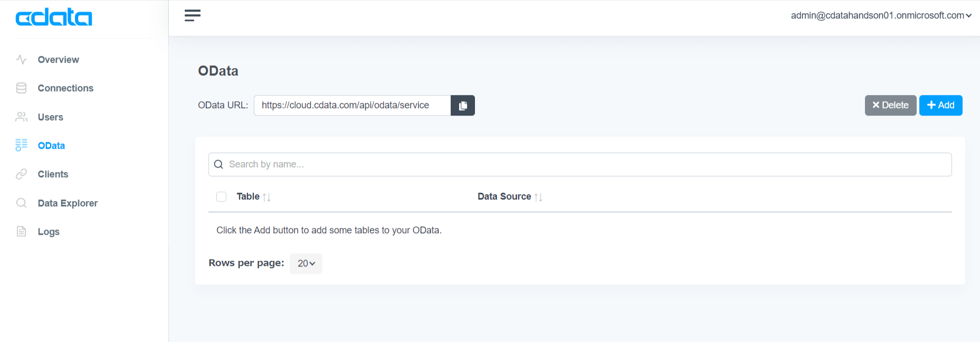Click the 'Rows per page:' label

pyautogui.click(x=246, y=263)
